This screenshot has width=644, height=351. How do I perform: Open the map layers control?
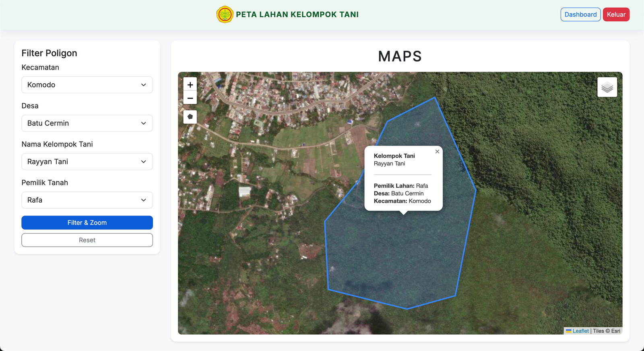(x=607, y=87)
